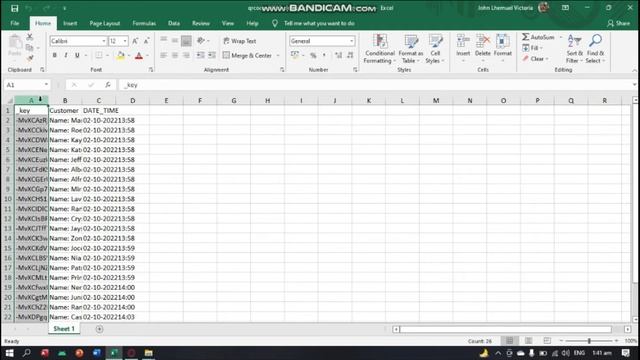Viewport: 640px width, 360px height.
Task: Open Sort & Filter menu
Action: coord(575,49)
